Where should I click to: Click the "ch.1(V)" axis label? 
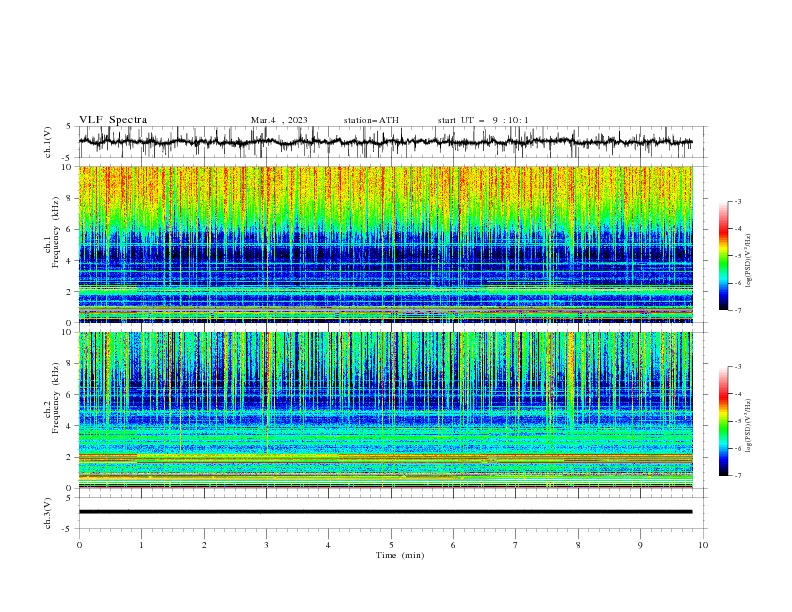[x=48, y=142]
